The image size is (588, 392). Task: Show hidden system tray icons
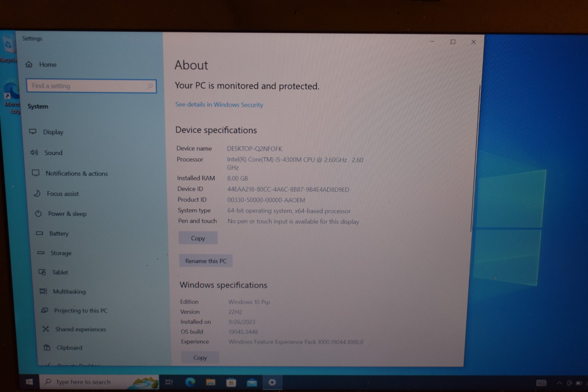[x=559, y=383]
